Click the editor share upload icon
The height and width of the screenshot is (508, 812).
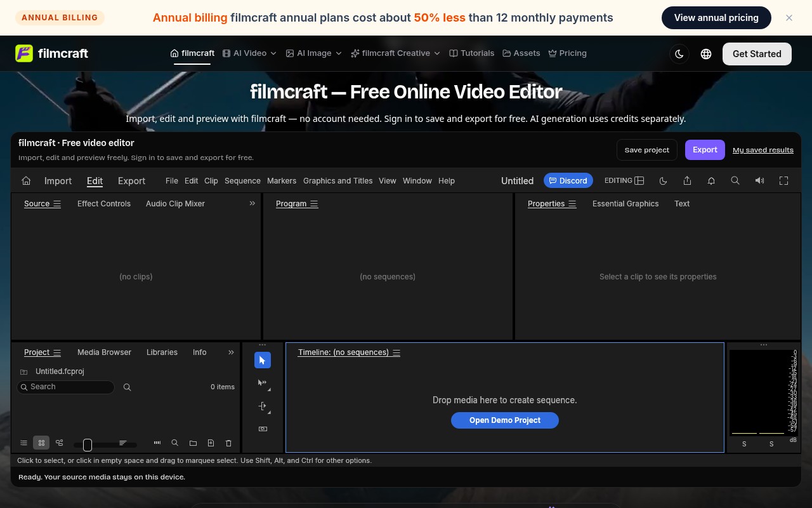pyautogui.click(x=687, y=181)
